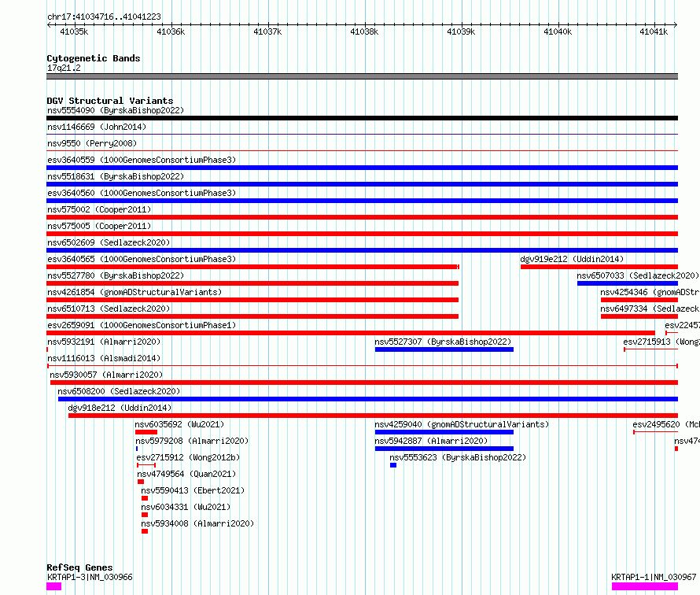Click the nsv5527780 (ByrskaBishop2022) label

coord(116,275)
